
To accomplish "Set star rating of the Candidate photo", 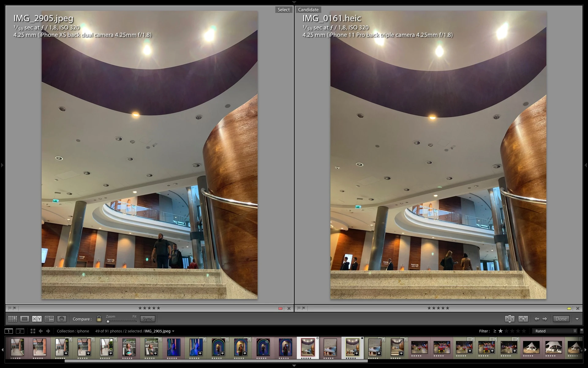I will click(438, 308).
